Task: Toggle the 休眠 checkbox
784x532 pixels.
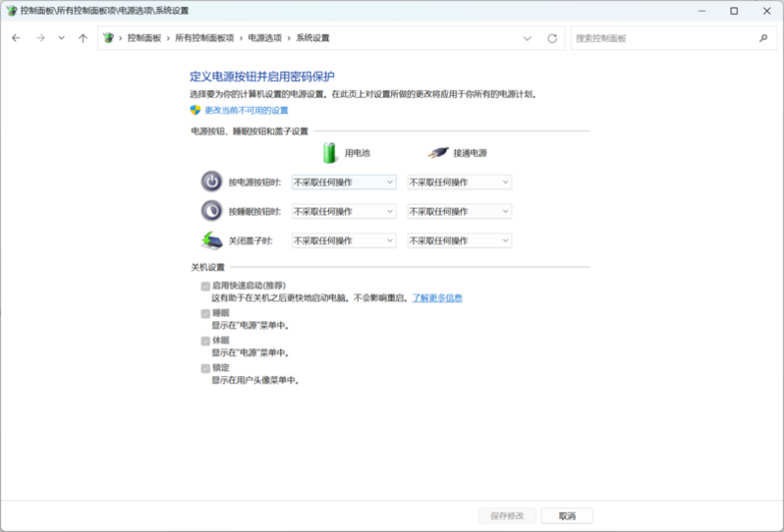Action: tap(205, 341)
